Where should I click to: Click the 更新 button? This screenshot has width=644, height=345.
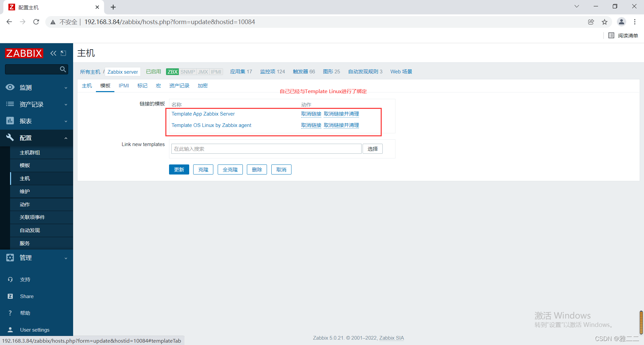tap(179, 169)
